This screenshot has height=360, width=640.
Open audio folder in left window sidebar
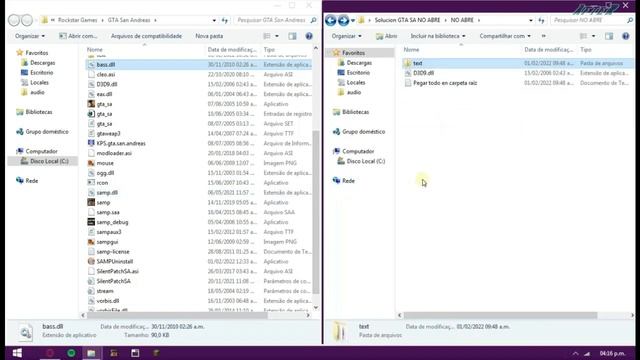(x=37, y=92)
